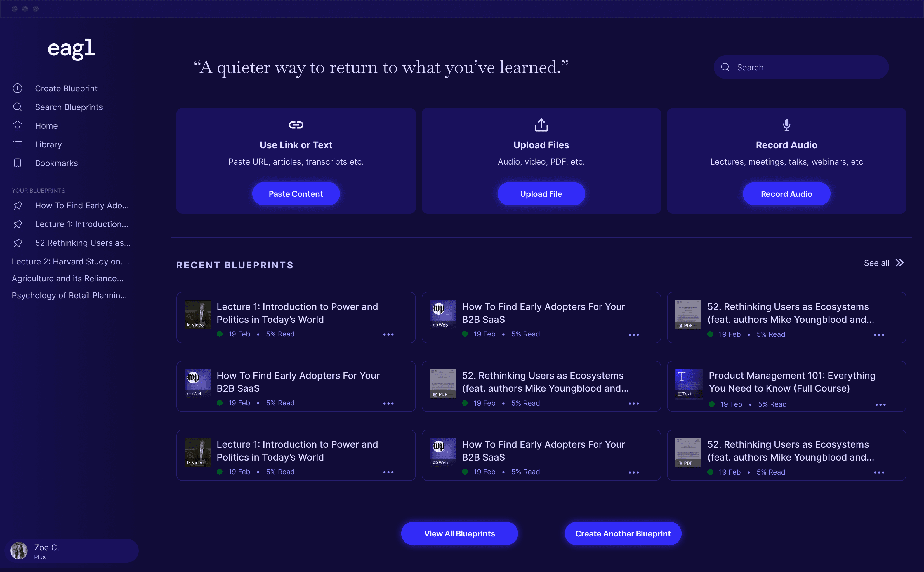Select Home in the sidebar menu
924x572 pixels.
coord(46,125)
